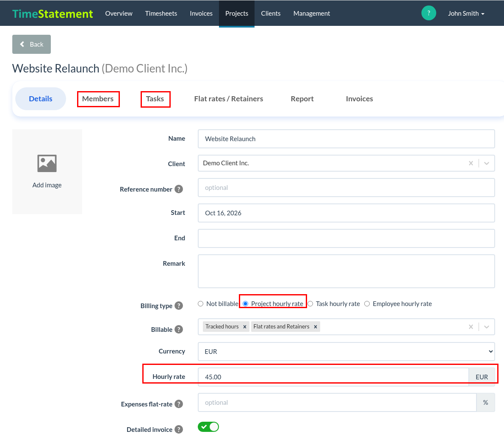Open Clients in navigation bar
Viewport: 504px width, 434px height.
pos(271,14)
